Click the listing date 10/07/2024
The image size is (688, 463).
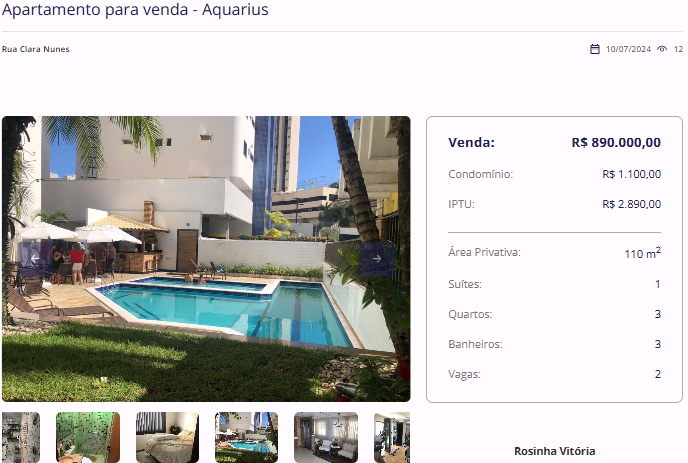[x=628, y=49]
